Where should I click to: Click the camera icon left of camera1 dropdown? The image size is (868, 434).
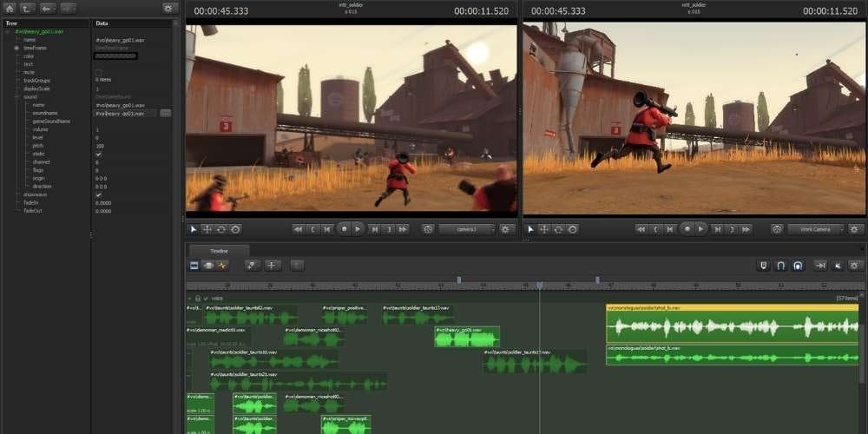427,229
